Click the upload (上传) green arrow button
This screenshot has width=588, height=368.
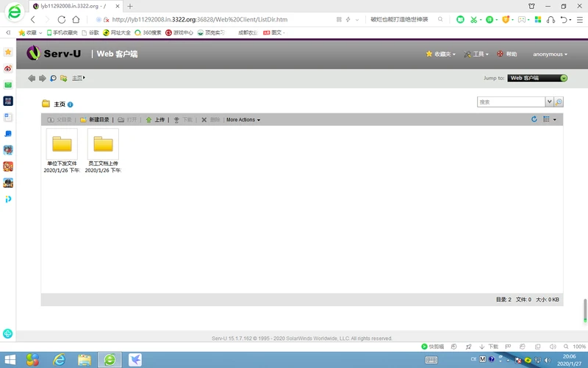click(155, 120)
